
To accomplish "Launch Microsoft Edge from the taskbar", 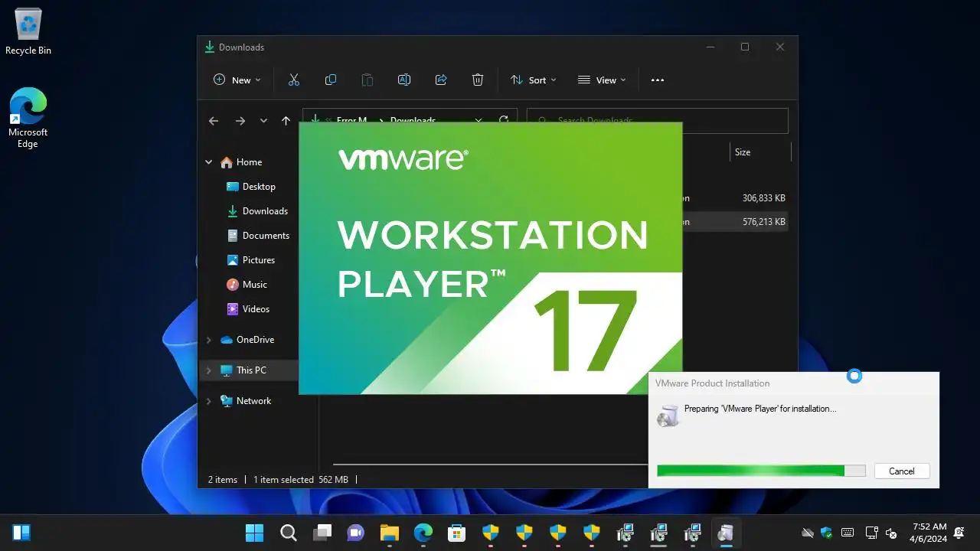I will (423, 533).
